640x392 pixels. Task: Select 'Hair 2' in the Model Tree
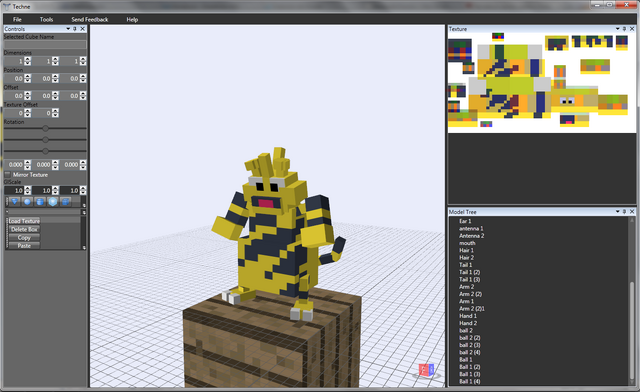coord(466,258)
